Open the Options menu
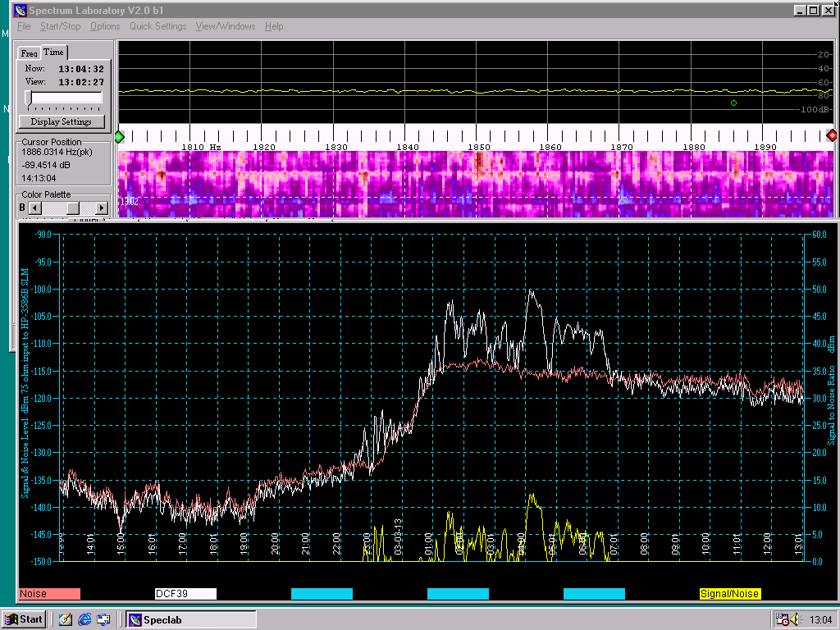Image resolution: width=840 pixels, height=630 pixels. [x=105, y=26]
